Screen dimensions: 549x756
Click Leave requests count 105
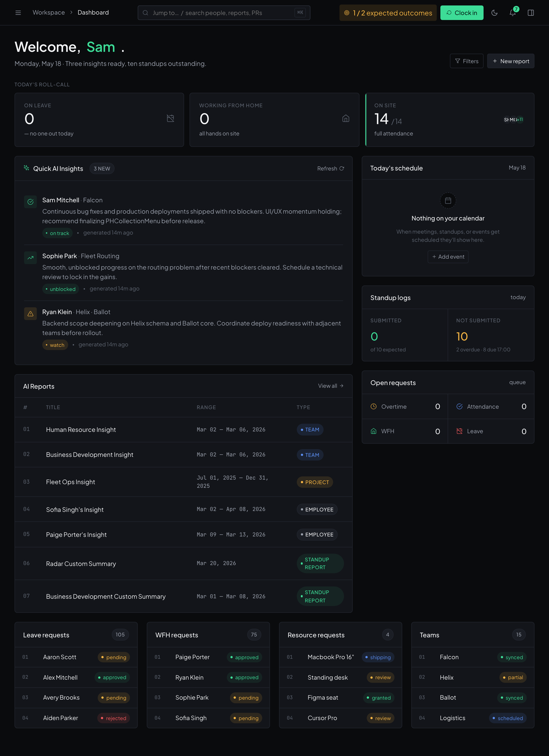[120, 635]
